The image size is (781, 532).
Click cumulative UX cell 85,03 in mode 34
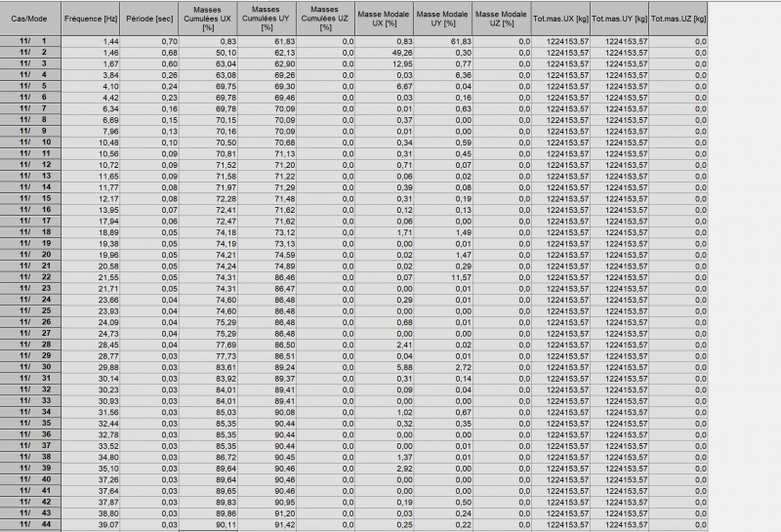208,413
